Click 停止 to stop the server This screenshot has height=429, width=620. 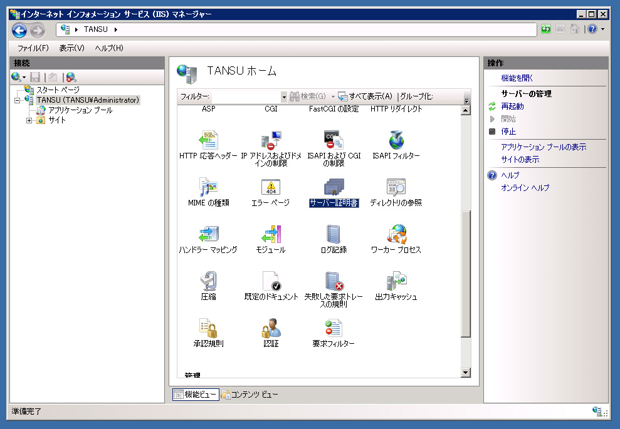pos(508,131)
